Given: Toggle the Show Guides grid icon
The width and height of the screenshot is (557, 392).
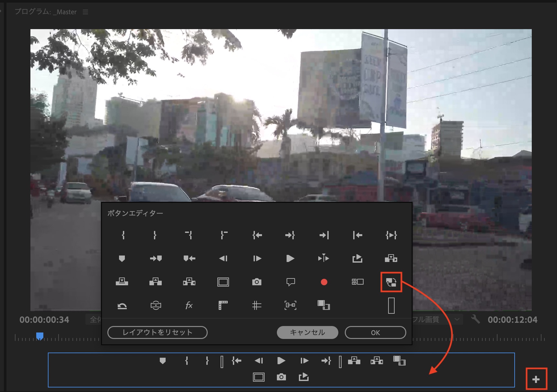Looking at the screenshot, I should (257, 305).
